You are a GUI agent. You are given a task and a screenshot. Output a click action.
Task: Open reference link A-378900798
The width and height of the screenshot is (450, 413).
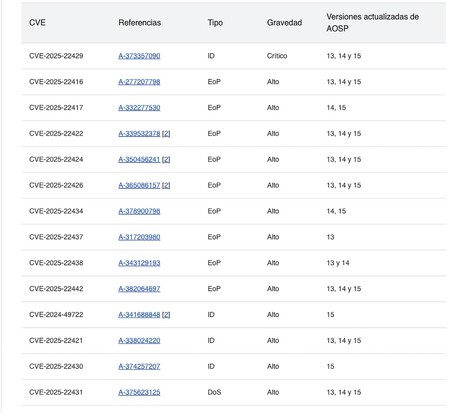point(139,211)
